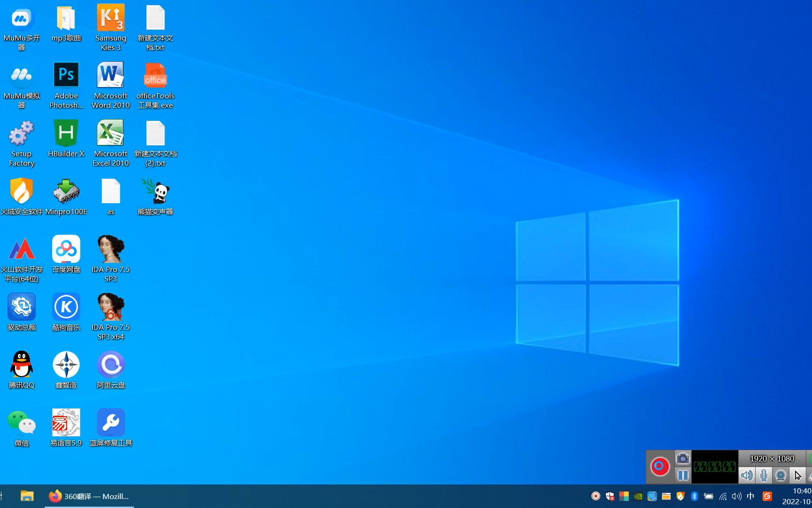The height and width of the screenshot is (508, 812).
Task: Select MuMu模拟器 desktop icon
Action: (21, 85)
